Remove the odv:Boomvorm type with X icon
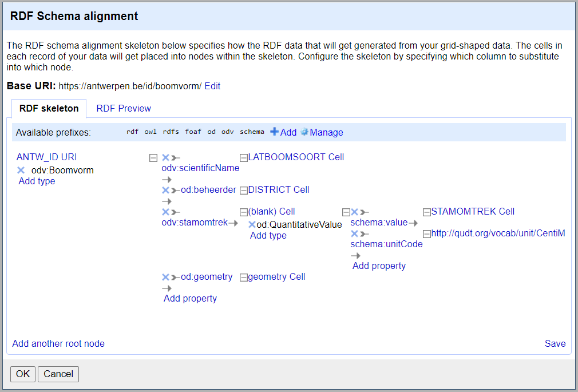The width and height of the screenshot is (578, 392). (x=21, y=170)
